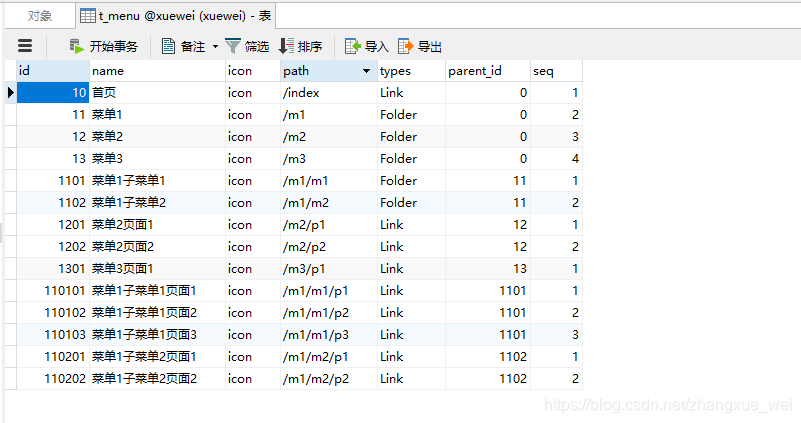Select the id cell 11
Image resolution: width=801 pixels, height=423 pixels.
click(x=53, y=114)
